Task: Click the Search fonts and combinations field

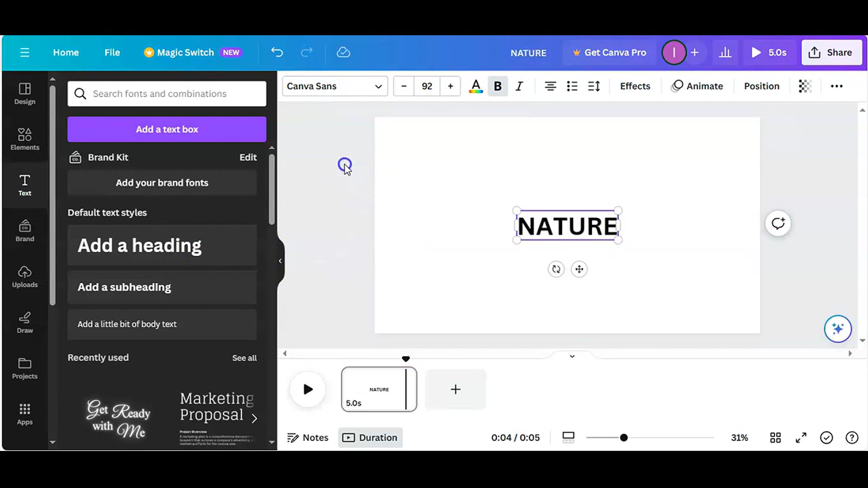Action: (x=167, y=94)
